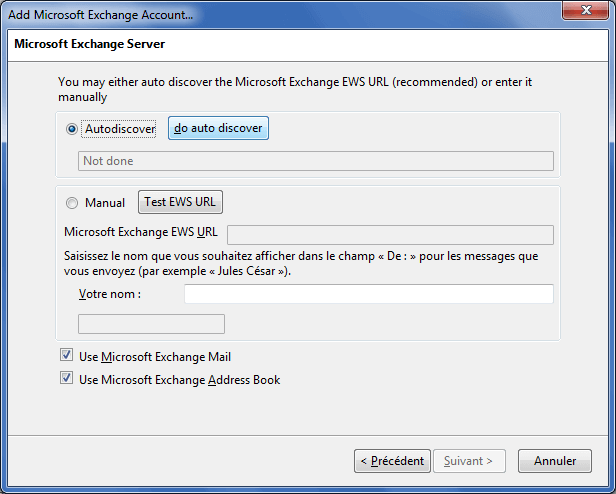Go back with the Précédent button

coord(392,461)
